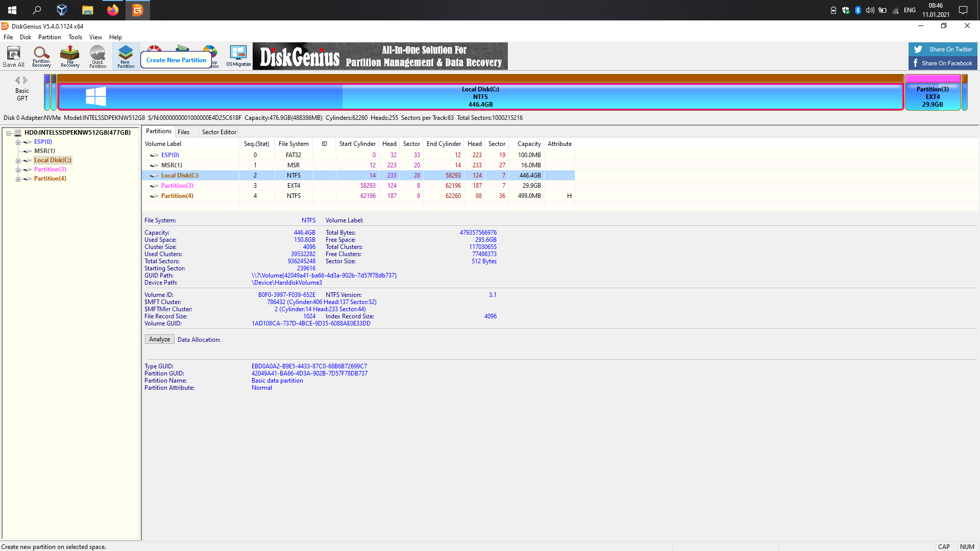Switch to the Sector Editor tab
980x551 pixels.
coord(219,132)
